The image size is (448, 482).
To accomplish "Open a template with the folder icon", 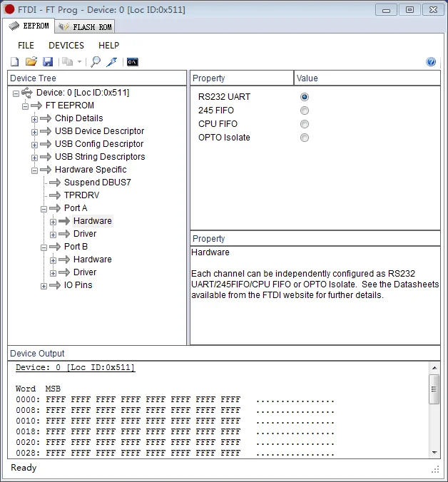I will [31, 62].
